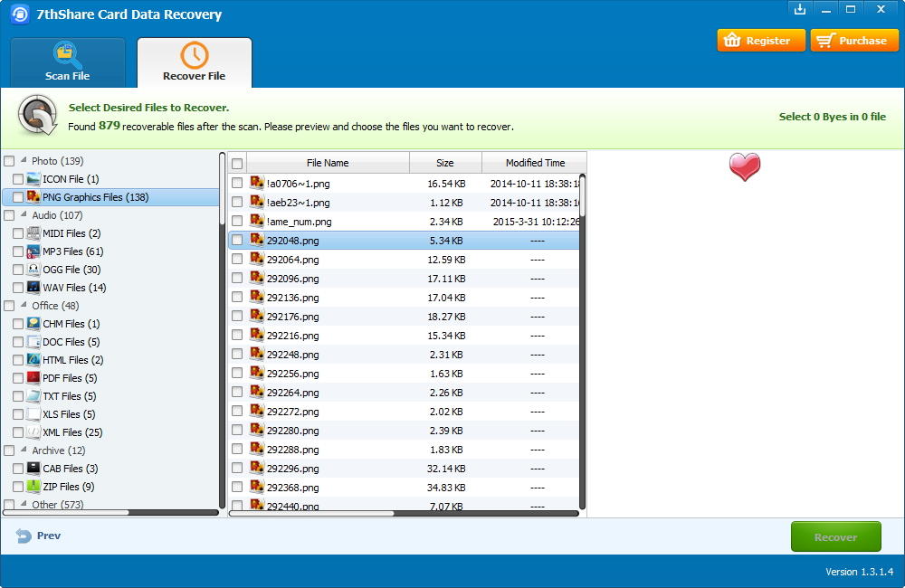This screenshot has width=905, height=588.
Task: Sort by the Modified Time column header
Action: (535, 163)
